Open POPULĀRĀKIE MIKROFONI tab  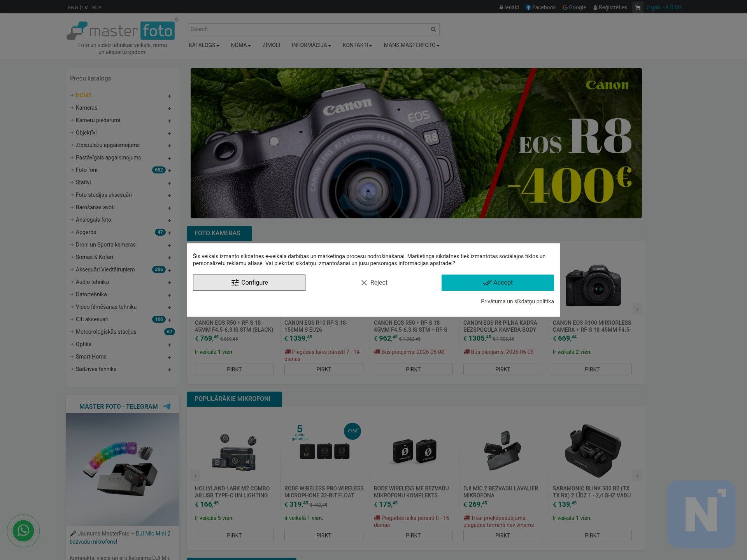pyautogui.click(x=234, y=399)
